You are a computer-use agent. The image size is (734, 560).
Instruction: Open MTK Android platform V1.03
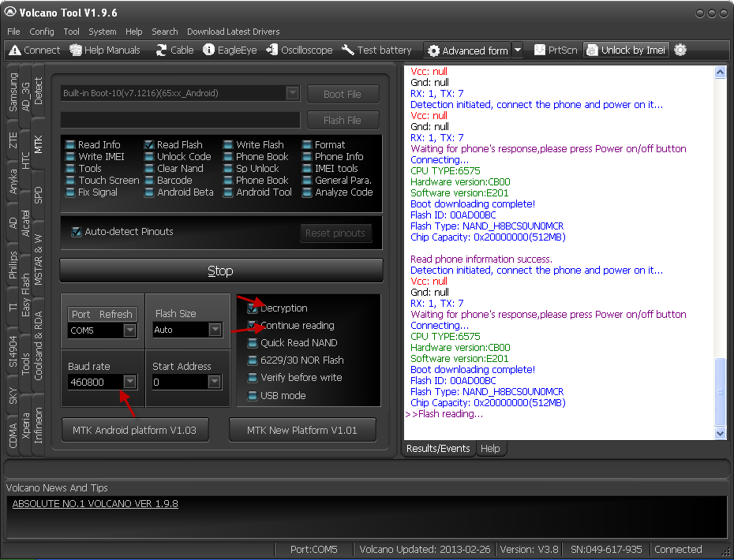point(135,430)
